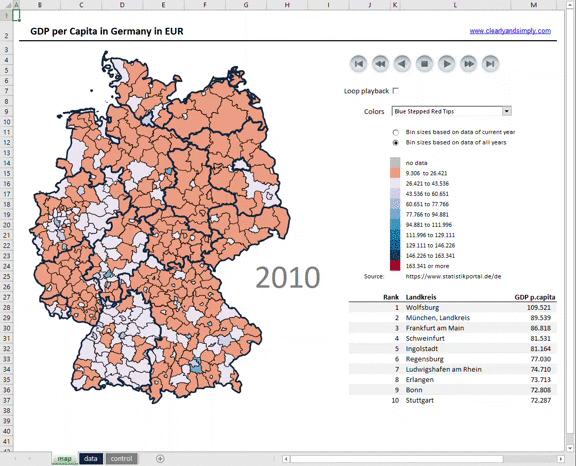Select bin sizes based on all years
Screen dimensions: 576x466
click(x=396, y=142)
